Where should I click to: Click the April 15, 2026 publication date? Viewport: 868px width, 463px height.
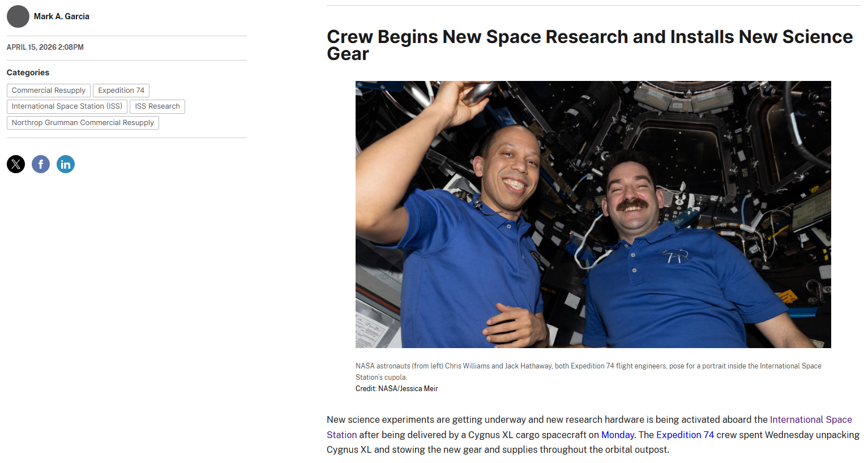[x=45, y=48]
